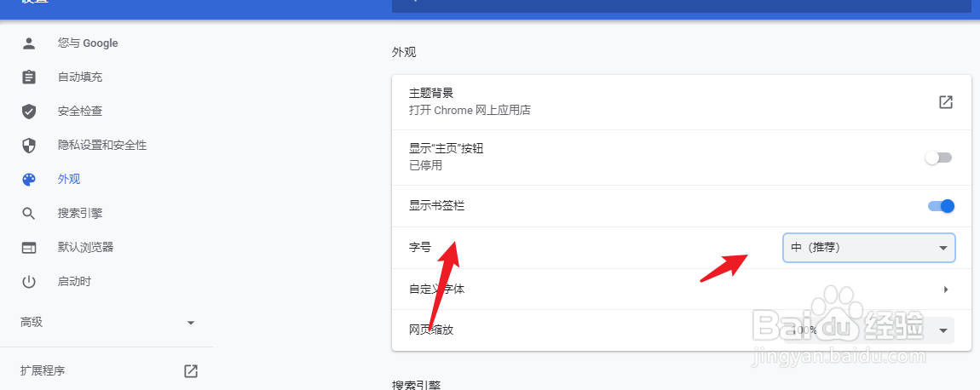
Task: Click the browser window icon for 默认浏览器
Action: pos(29,248)
